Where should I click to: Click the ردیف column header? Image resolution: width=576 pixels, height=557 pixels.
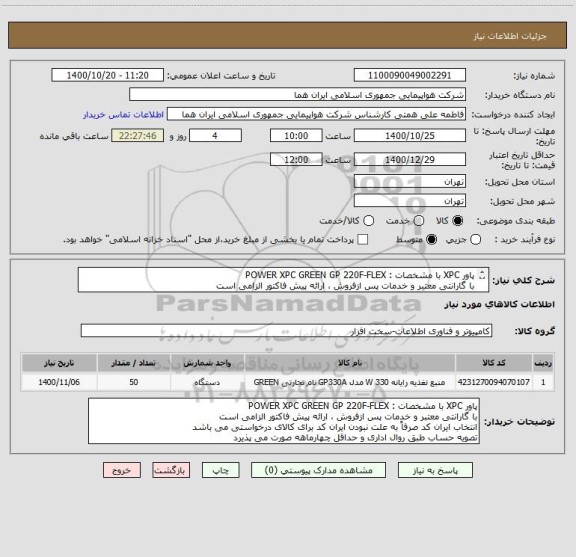543,363
